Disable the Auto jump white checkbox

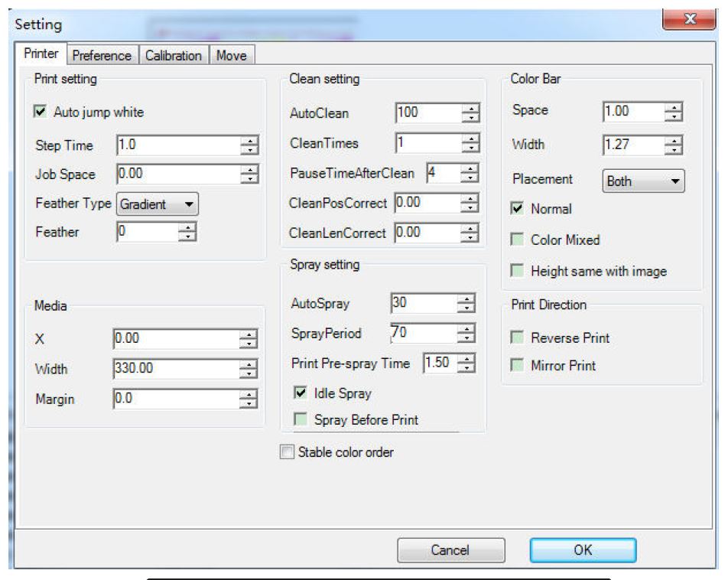[43, 112]
